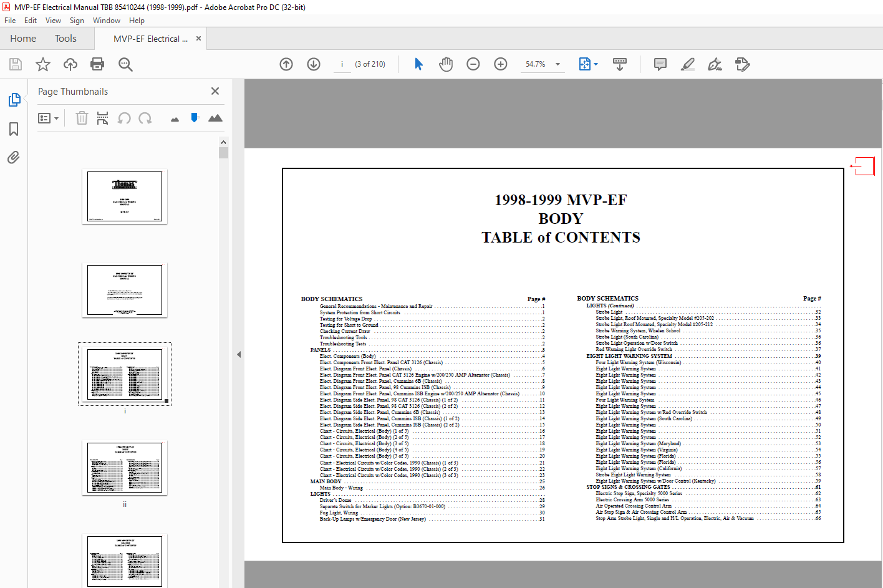Viewport: 883px width, 588px height.
Task: Click the 'Driver's Dome' contents entry
Action: tap(335, 500)
